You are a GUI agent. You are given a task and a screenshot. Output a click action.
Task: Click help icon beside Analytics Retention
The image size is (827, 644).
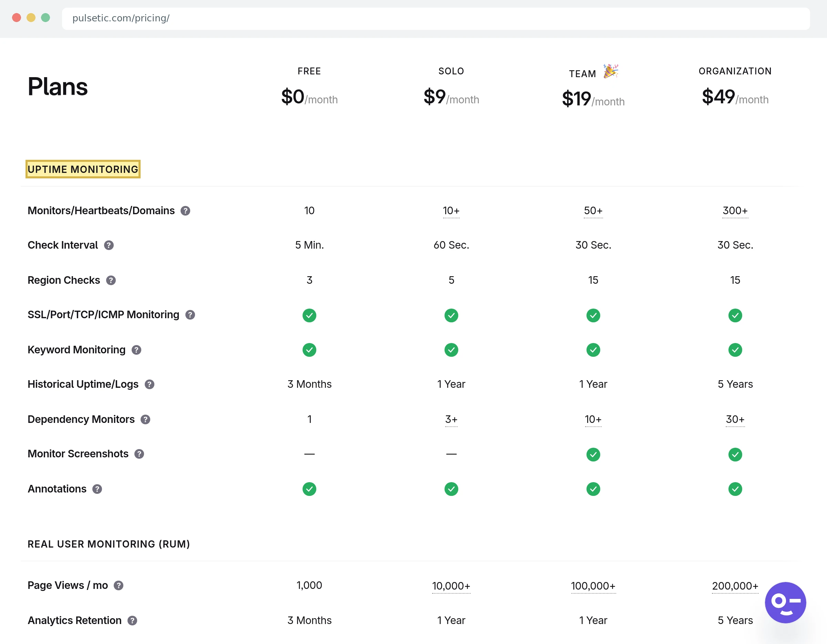pyautogui.click(x=132, y=621)
